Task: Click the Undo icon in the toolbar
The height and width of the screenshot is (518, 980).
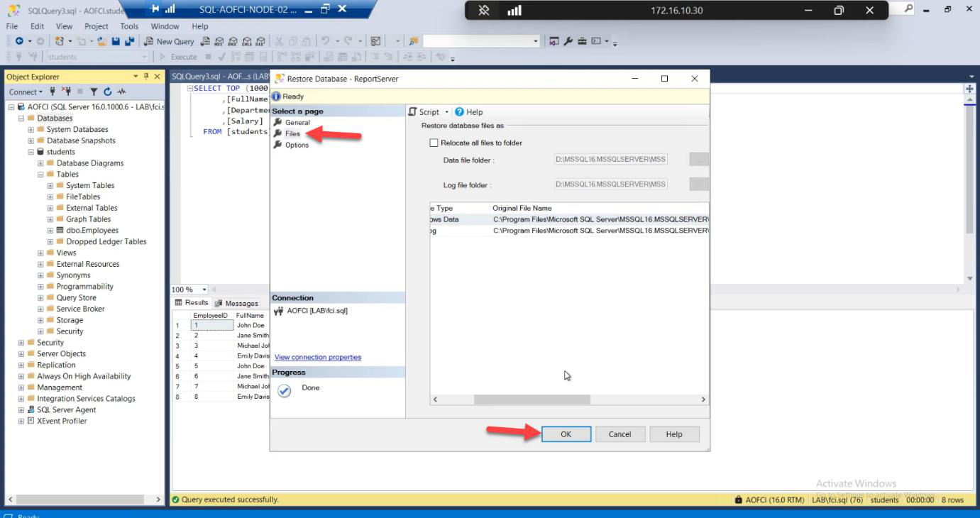Action: pos(325,41)
